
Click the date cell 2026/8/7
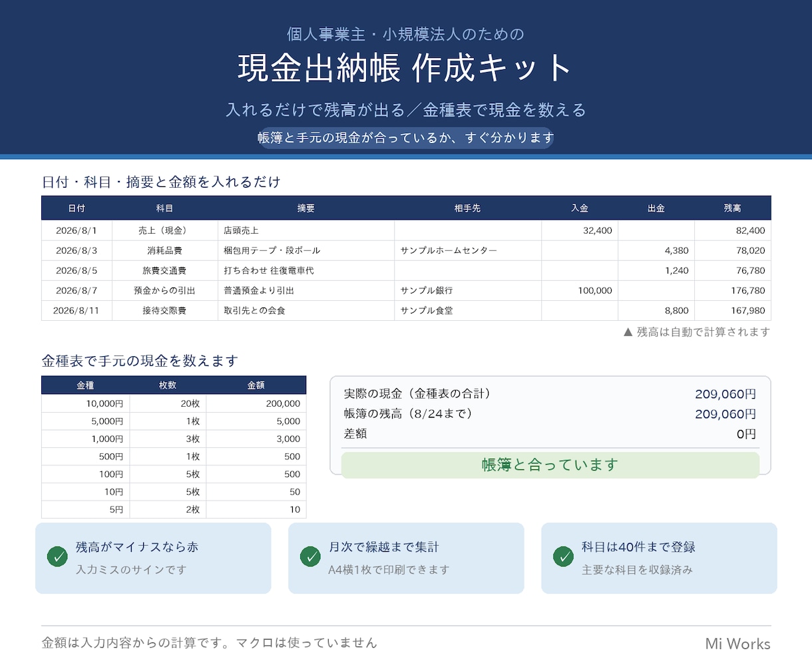click(x=77, y=290)
